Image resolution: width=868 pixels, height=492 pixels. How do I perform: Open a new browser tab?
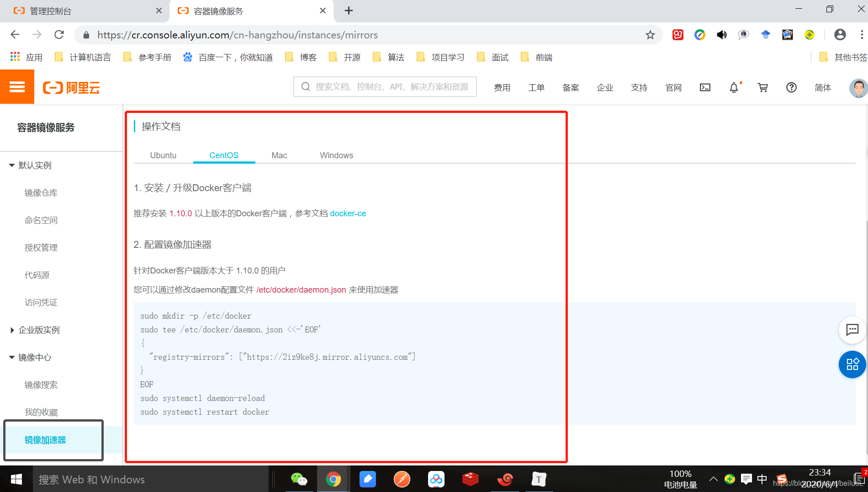(349, 11)
